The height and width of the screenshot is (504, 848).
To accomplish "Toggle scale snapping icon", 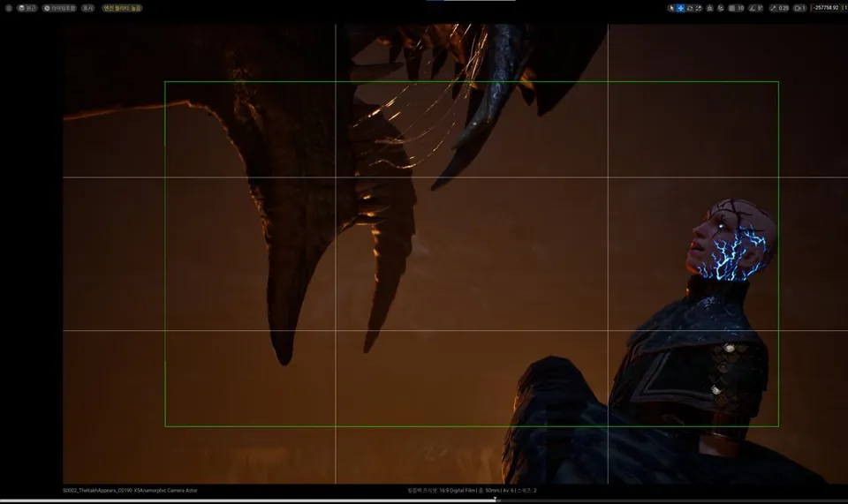I will tap(772, 8).
